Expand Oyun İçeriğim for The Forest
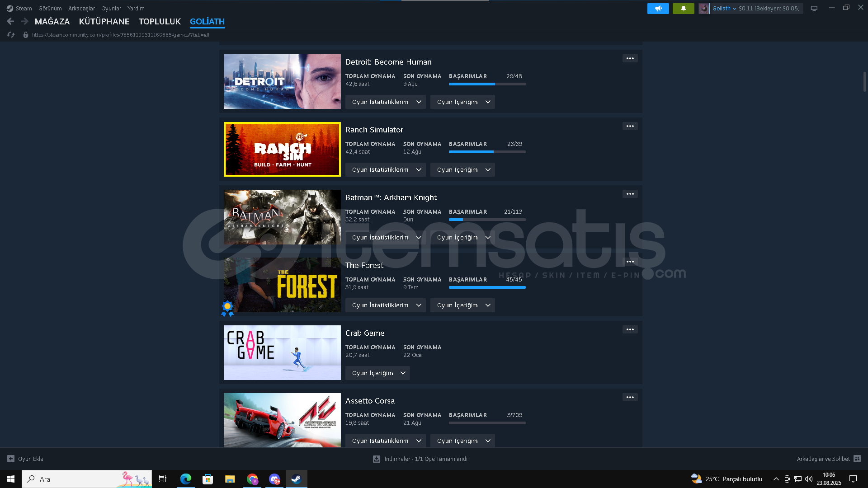868x488 pixels. coord(462,305)
